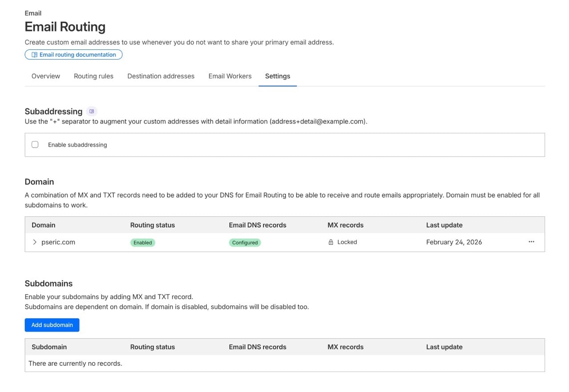The image size is (569, 392).
Task: Open the Email routing documentation link
Action: point(73,54)
